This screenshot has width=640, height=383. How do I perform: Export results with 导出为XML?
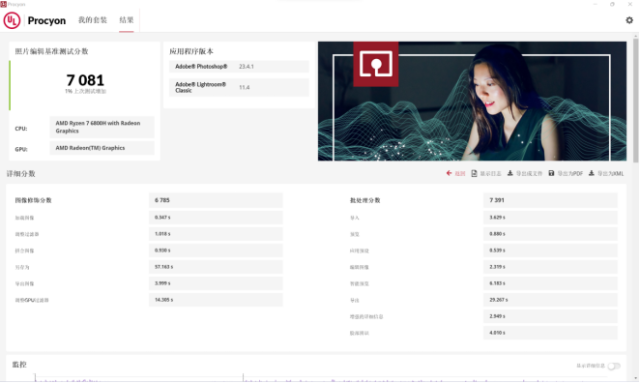tap(606, 174)
